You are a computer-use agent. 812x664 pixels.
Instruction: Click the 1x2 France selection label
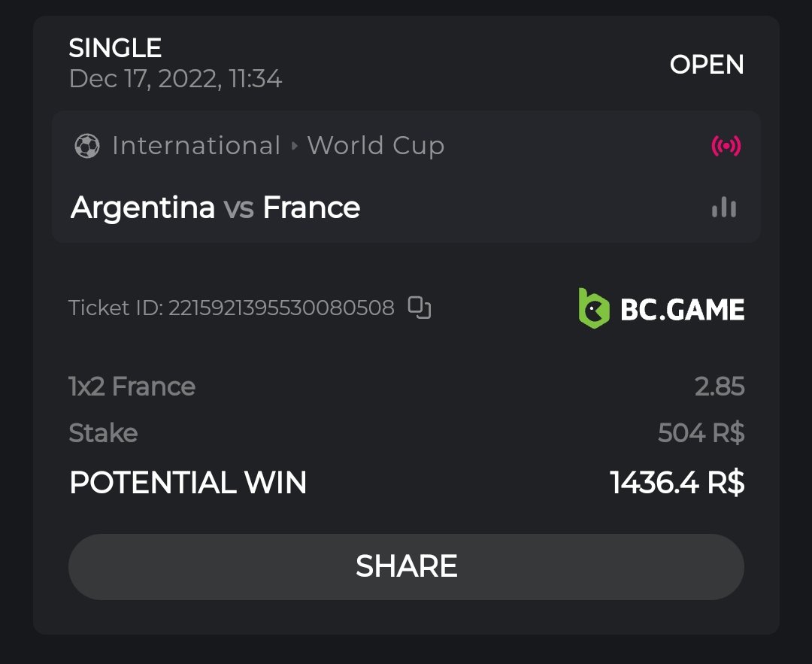point(132,387)
